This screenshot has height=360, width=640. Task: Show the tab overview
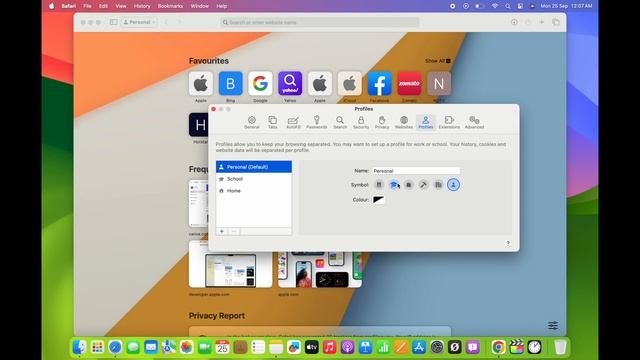[x=556, y=22]
